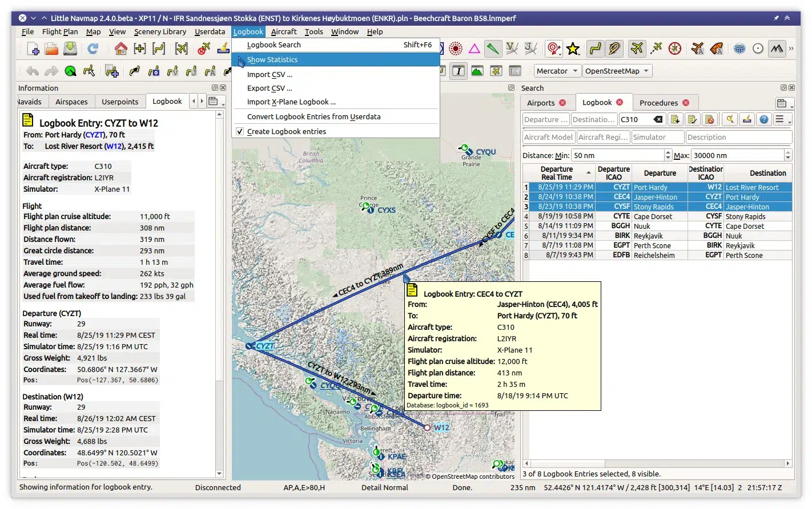Open the Mercator projection dropdown

[x=557, y=71]
